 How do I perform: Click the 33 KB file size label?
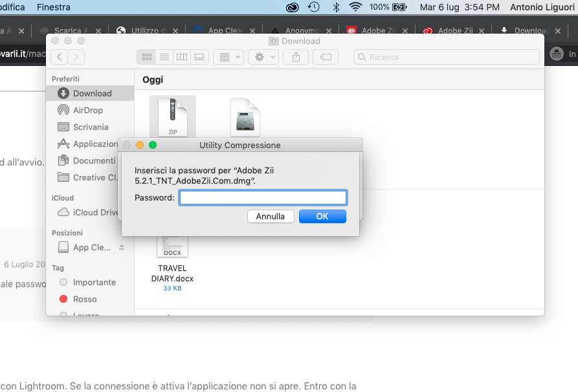172,288
